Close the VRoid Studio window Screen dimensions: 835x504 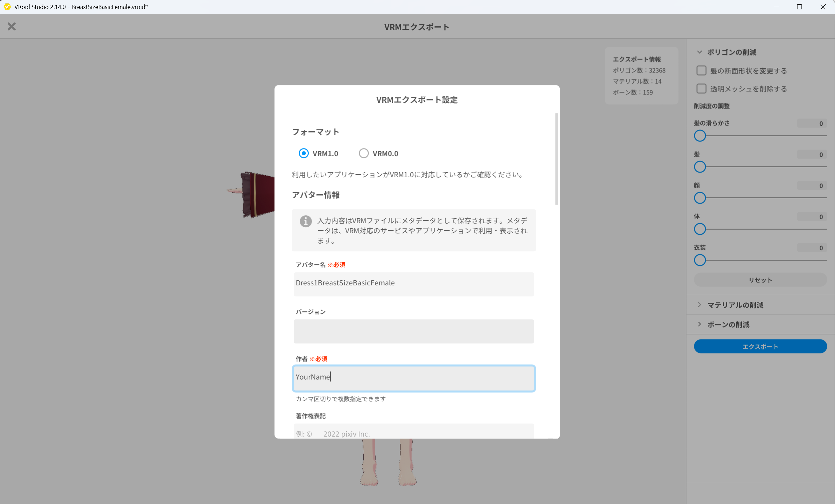(823, 7)
